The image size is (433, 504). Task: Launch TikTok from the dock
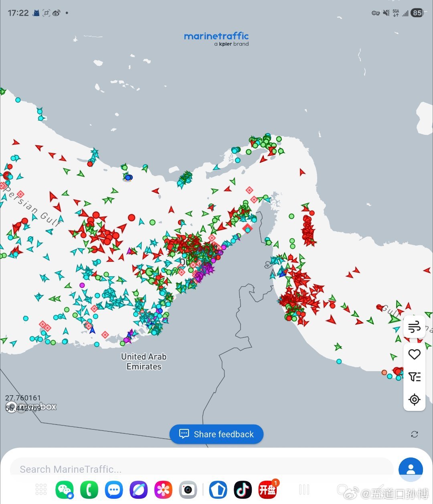click(x=243, y=490)
